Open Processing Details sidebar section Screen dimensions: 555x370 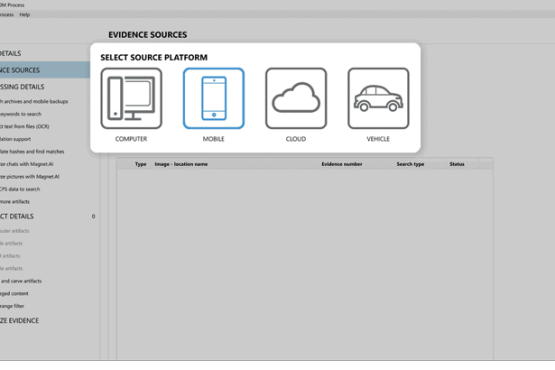[x=22, y=87]
